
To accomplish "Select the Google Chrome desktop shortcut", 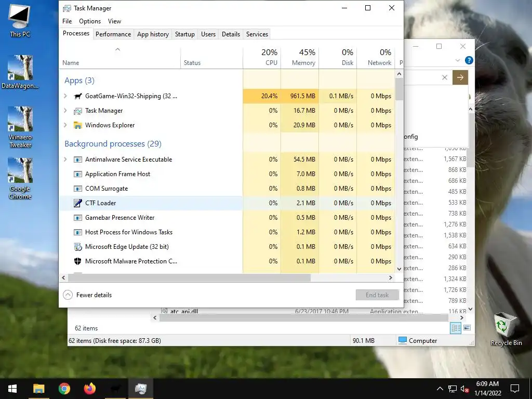I will point(20,179).
